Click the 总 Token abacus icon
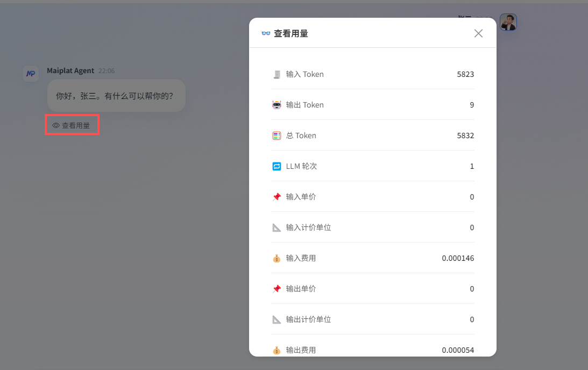 click(x=277, y=136)
